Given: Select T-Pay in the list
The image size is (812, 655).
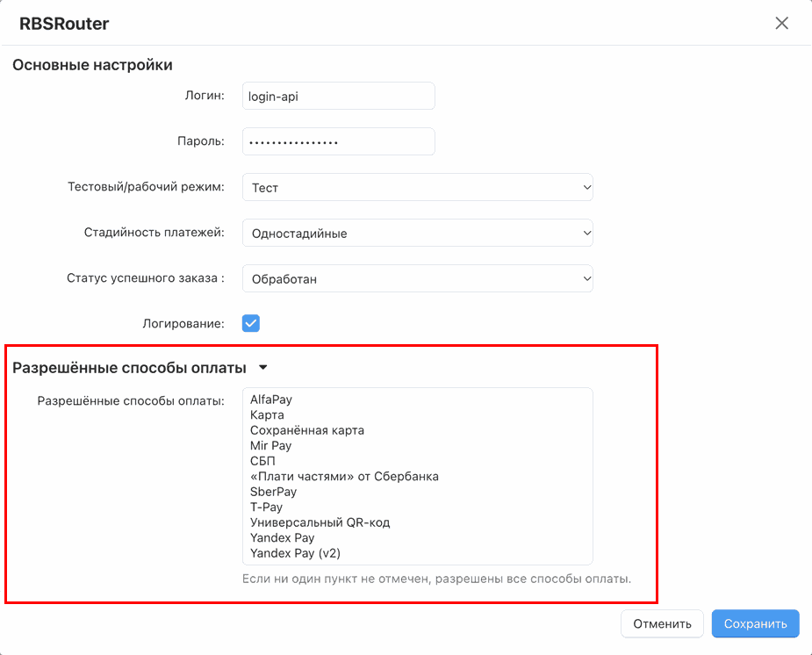Looking at the screenshot, I should [417, 507].
